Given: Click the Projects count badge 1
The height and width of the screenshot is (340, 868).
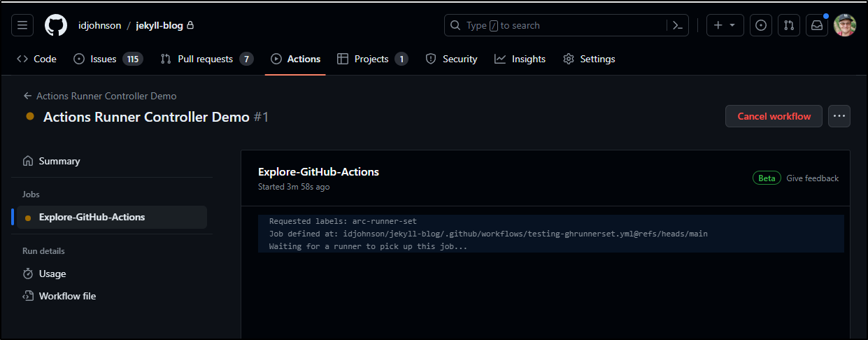Looking at the screenshot, I should click(x=401, y=59).
